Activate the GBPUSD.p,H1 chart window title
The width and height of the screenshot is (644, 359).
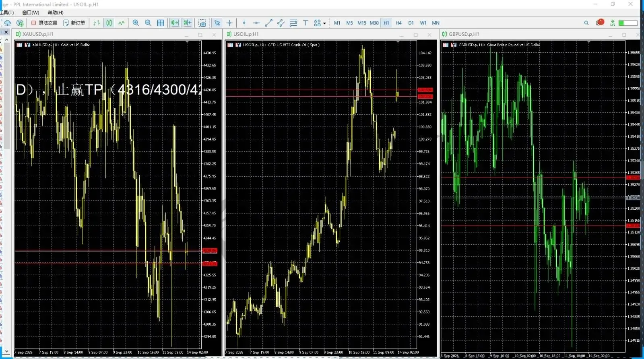[x=464, y=34]
